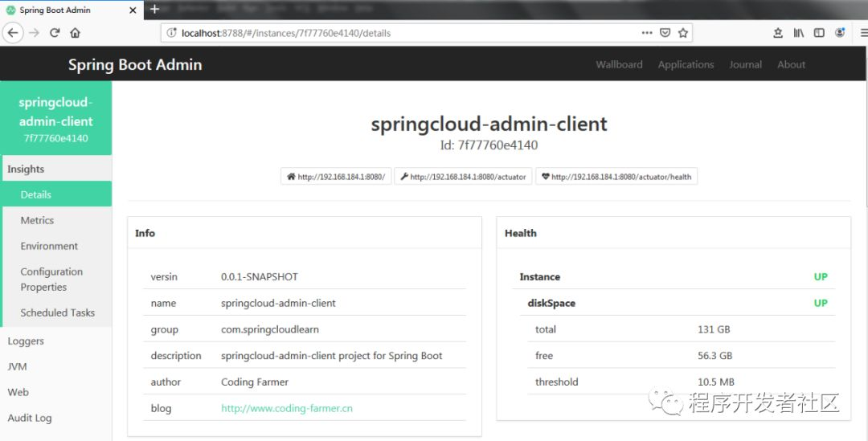Image resolution: width=868 pixels, height=441 pixels.
Task: Click the Coding Farmer author value
Action: coord(255,382)
